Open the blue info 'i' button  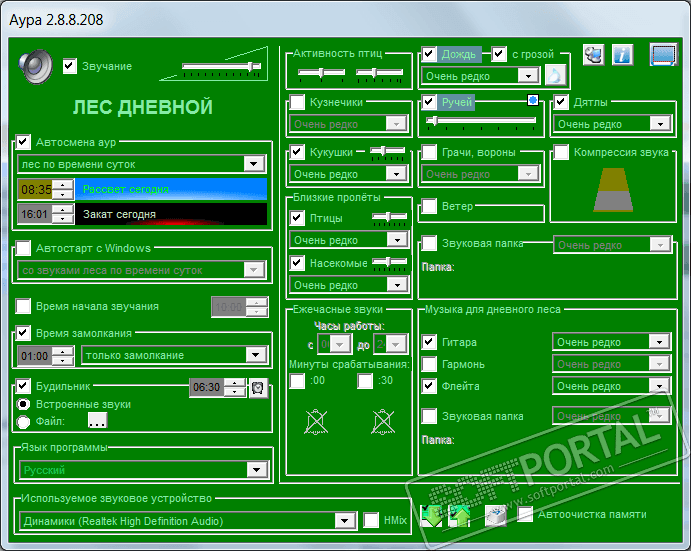coord(622,55)
